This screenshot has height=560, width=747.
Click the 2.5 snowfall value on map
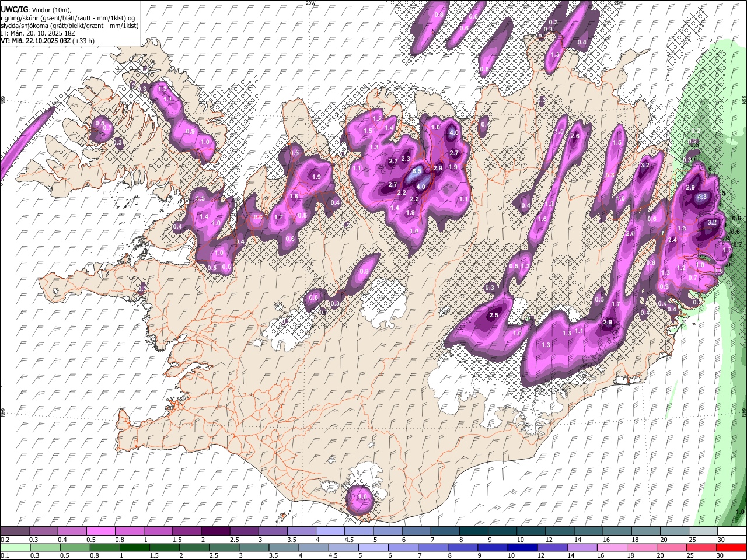(494, 315)
